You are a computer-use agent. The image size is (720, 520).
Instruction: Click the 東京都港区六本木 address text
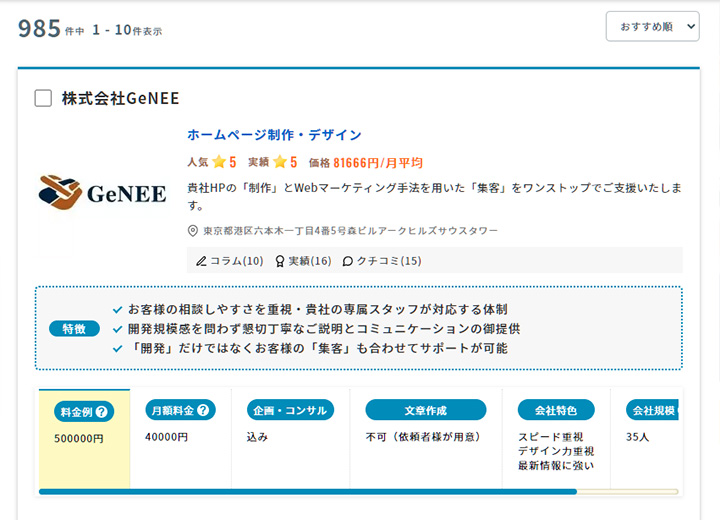point(351,231)
